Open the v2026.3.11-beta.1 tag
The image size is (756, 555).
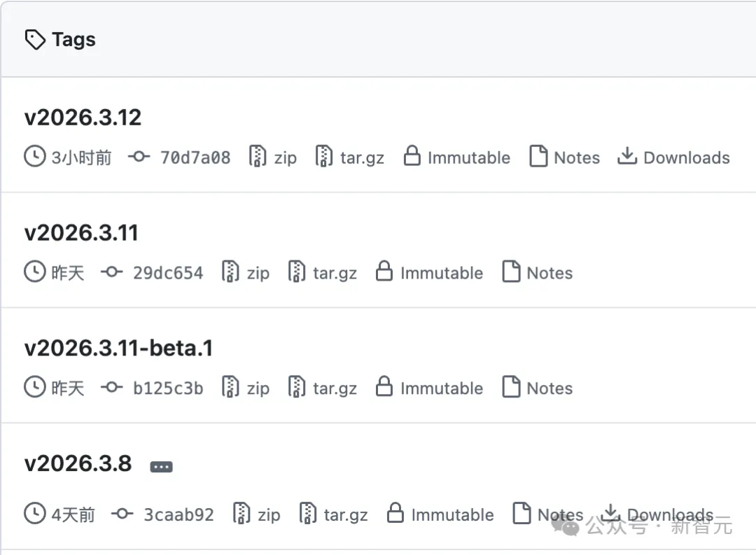pos(118,348)
